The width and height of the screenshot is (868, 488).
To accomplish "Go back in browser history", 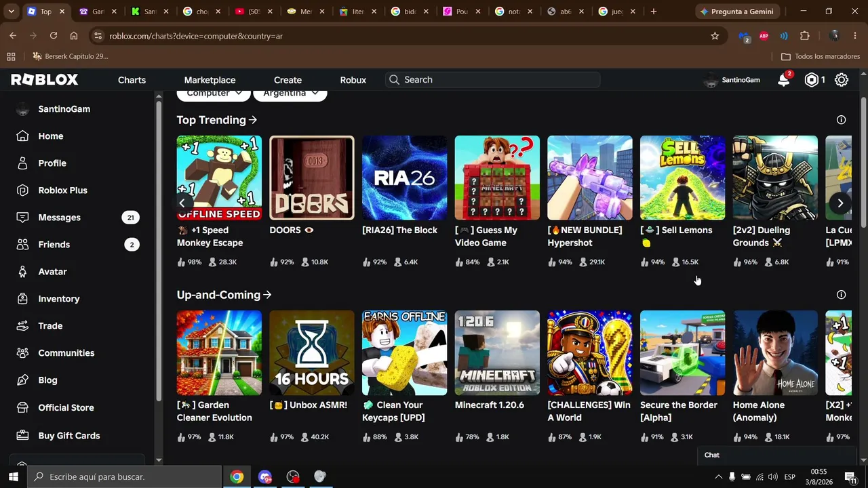I will coord(13,36).
